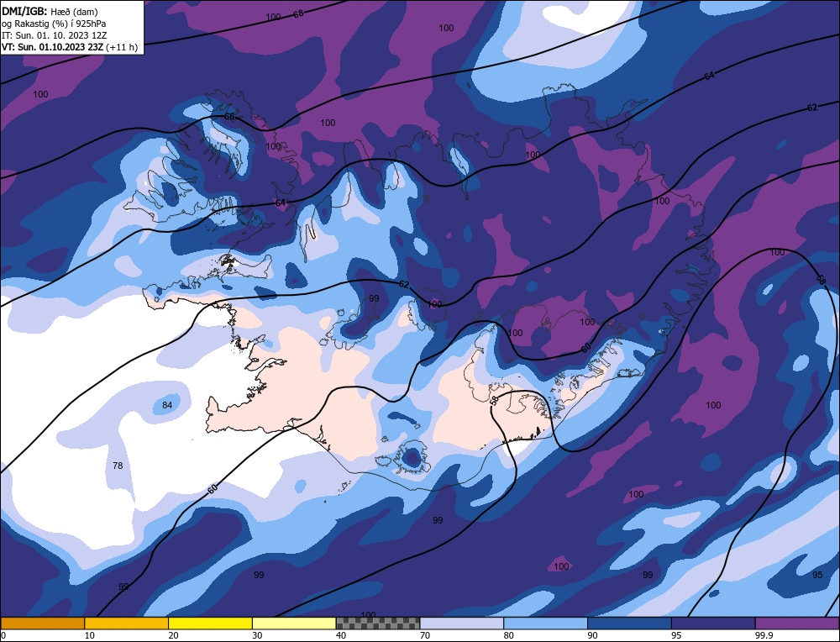
Task: Click the 'DMI/IGB: Hæð (dam)' title line
Action: pos(50,11)
